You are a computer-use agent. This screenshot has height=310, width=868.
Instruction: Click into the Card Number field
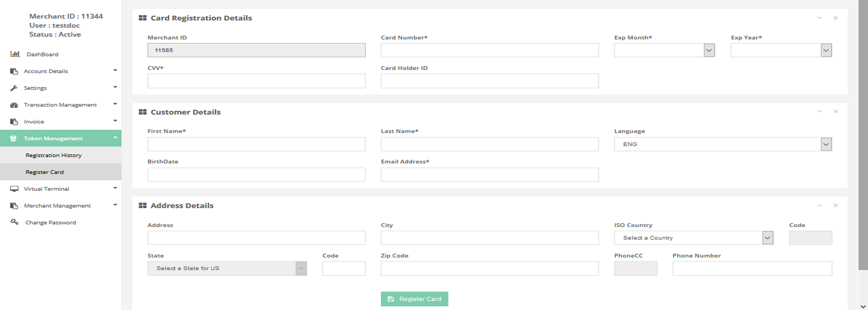tap(490, 50)
